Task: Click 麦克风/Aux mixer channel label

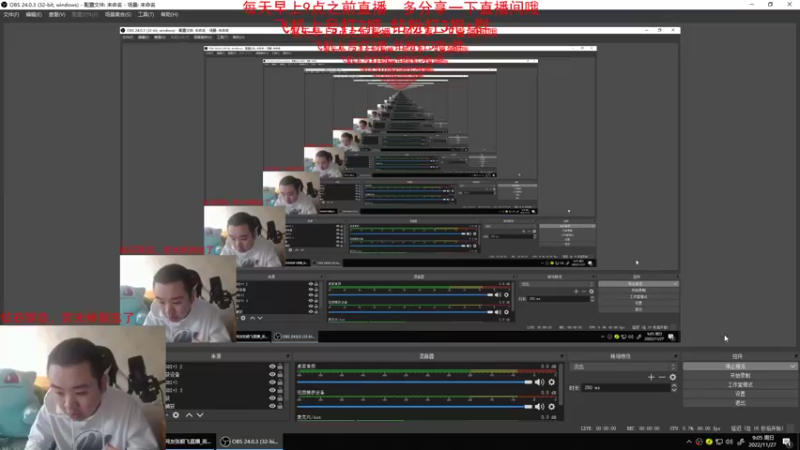Action: (x=309, y=417)
